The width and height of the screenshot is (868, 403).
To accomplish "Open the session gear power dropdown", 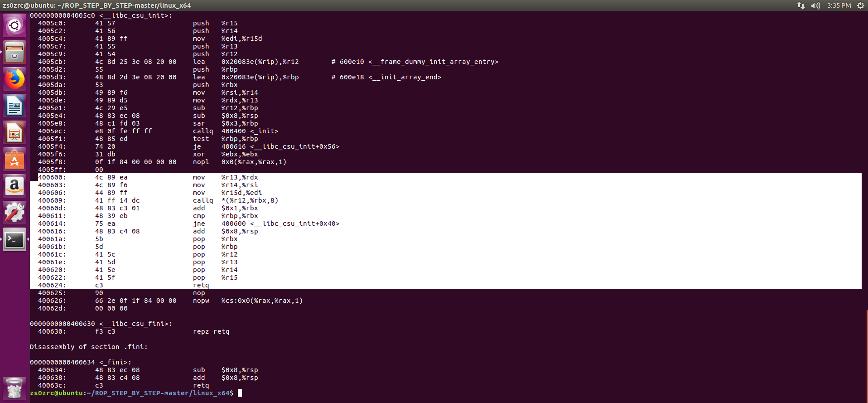I will pos(861,5).
